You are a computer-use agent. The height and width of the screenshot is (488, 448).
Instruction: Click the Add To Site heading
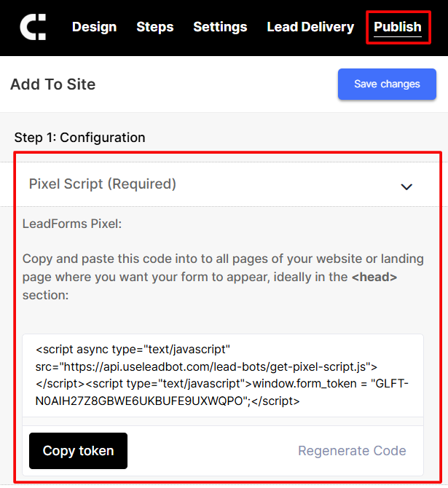53,84
